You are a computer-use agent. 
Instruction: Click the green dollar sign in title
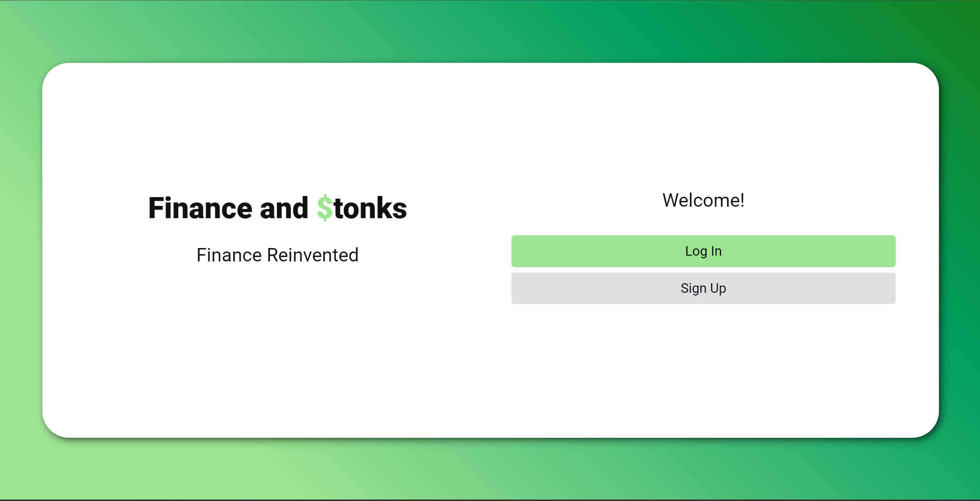tap(324, 208)
